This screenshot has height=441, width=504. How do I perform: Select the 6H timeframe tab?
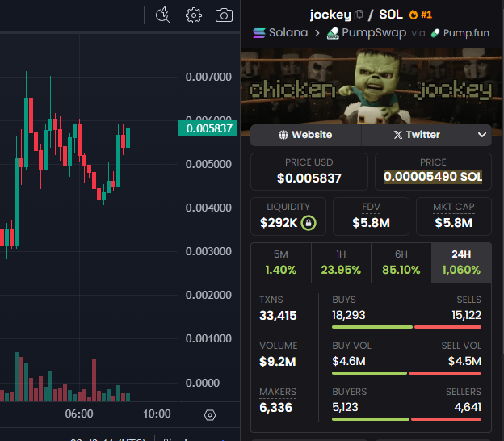[x=401, y=262]
